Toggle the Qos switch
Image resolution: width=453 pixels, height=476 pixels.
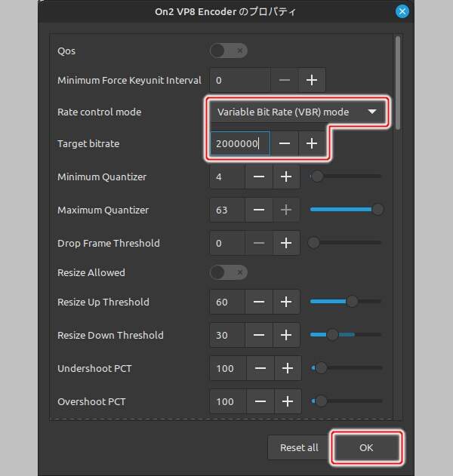coord(228,51)
